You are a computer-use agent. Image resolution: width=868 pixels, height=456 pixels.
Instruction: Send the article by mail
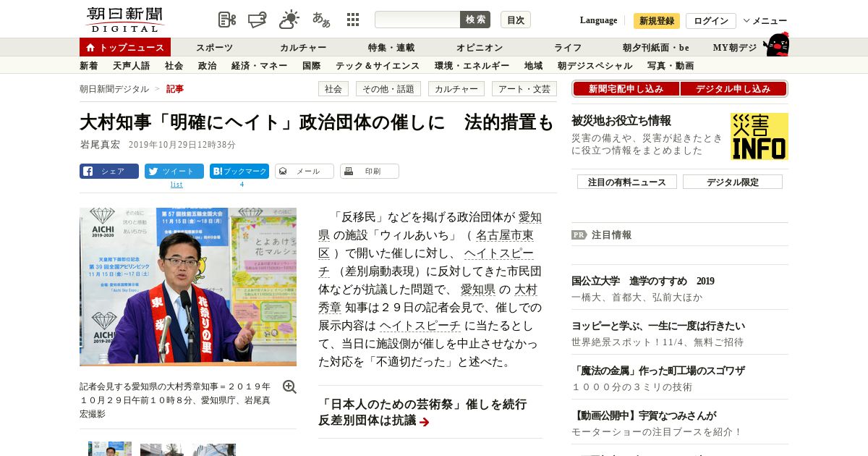coord(305,172)
